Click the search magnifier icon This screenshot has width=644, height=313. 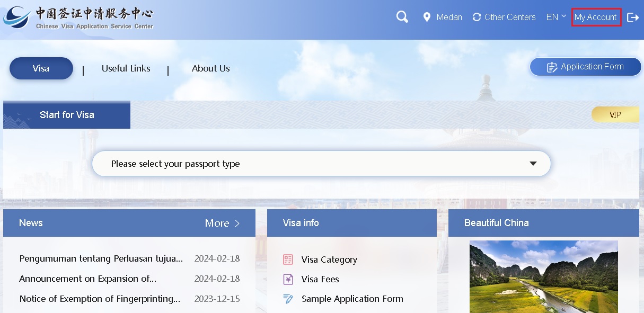pyautogui.click(x=402, y=17)
